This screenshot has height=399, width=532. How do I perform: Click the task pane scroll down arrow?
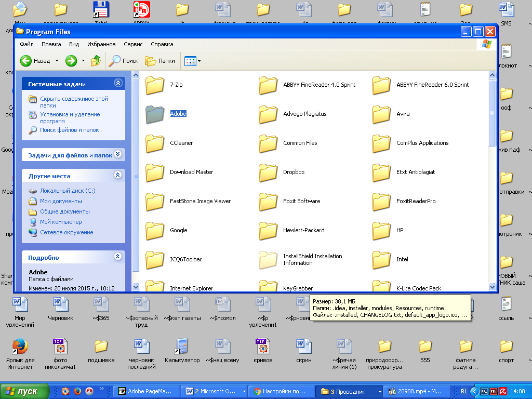point(136,287)
